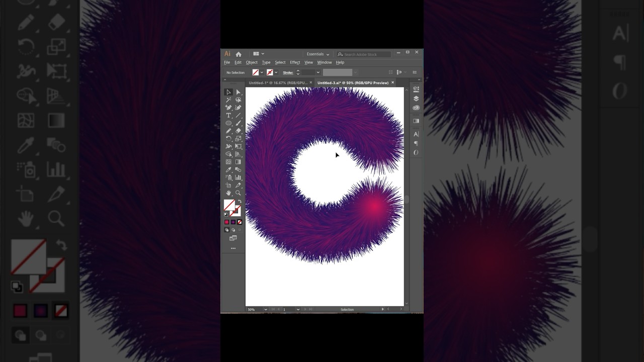Open the control bar options menu

[415, 72]
